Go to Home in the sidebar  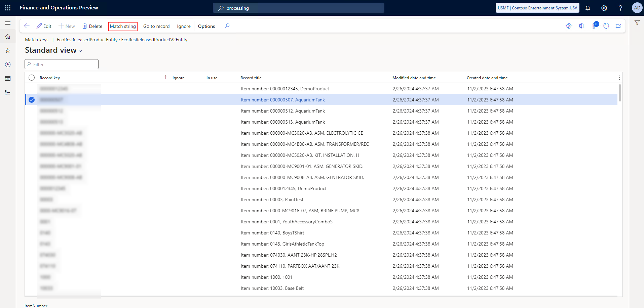pyautogui.click(x=8, y=37)
